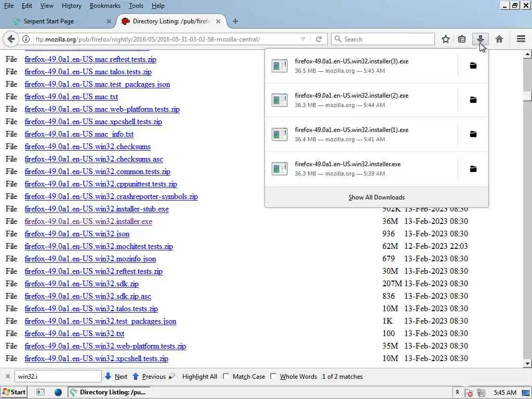Click the find bar text field
The image size is (532, 399).
click(58, 376)
